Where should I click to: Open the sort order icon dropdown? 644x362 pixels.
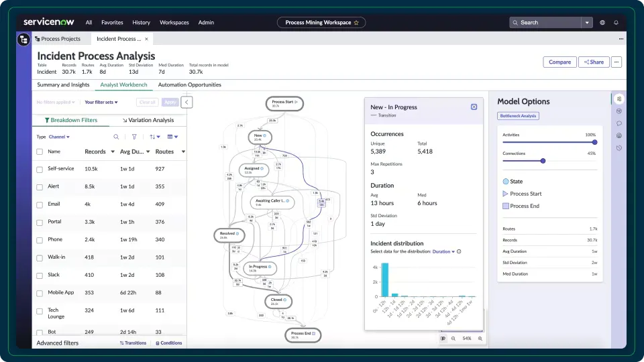pyautogui.click(x=155, y=137)
